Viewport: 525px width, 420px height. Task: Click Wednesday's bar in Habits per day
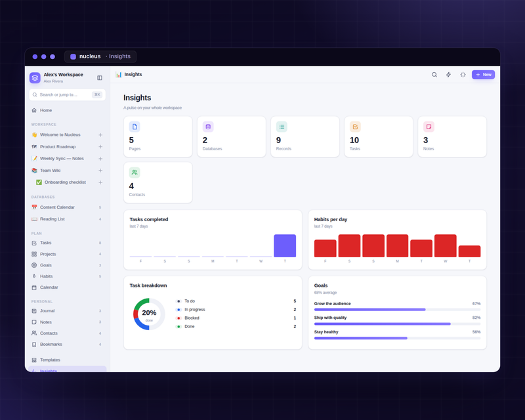(x=446, y=246)
